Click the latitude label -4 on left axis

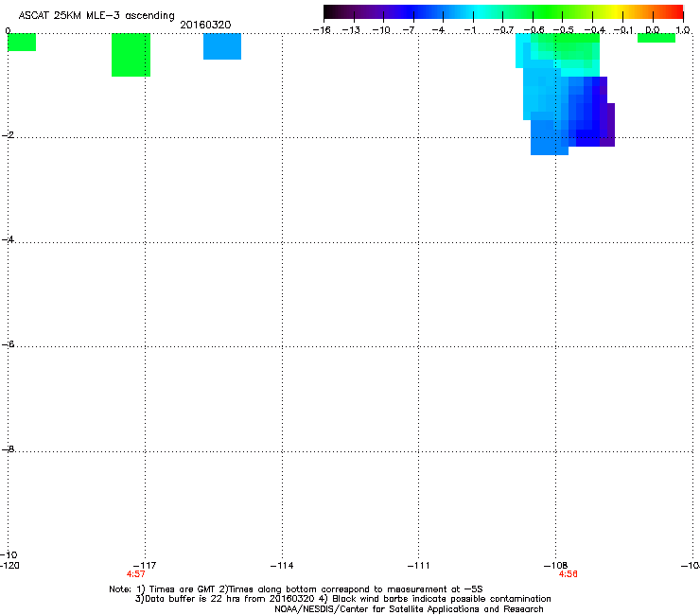(8, 239)
